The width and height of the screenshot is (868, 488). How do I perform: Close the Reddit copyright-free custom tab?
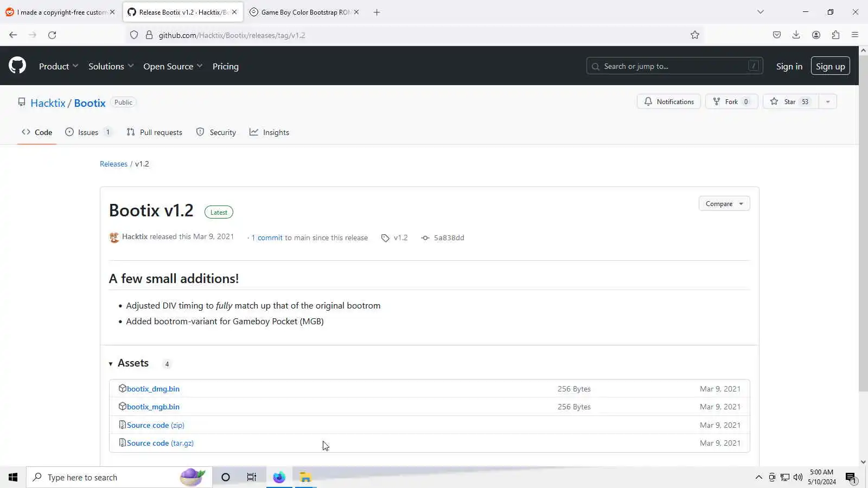point(112,12)
